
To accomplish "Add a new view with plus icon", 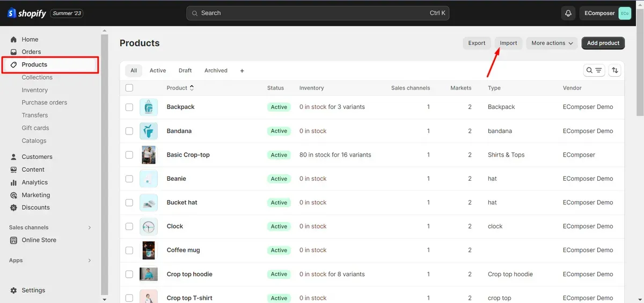I will coord(242,71).
